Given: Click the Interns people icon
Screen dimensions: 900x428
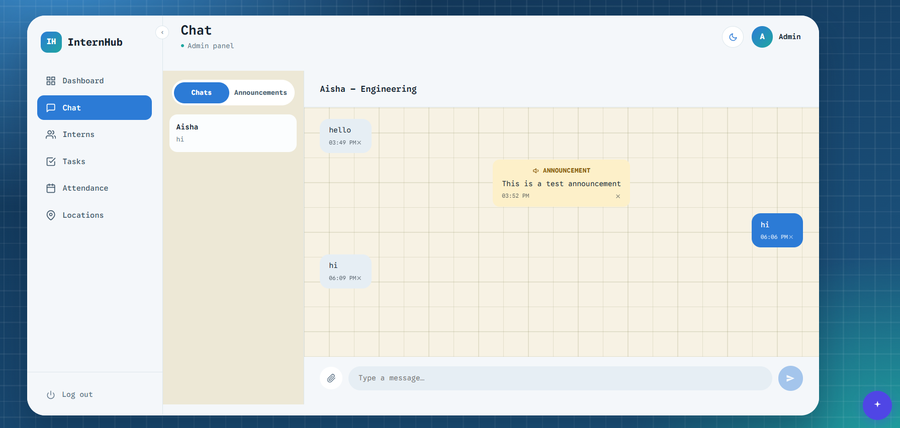Looking at the screenshot, I should click(51, 134).
